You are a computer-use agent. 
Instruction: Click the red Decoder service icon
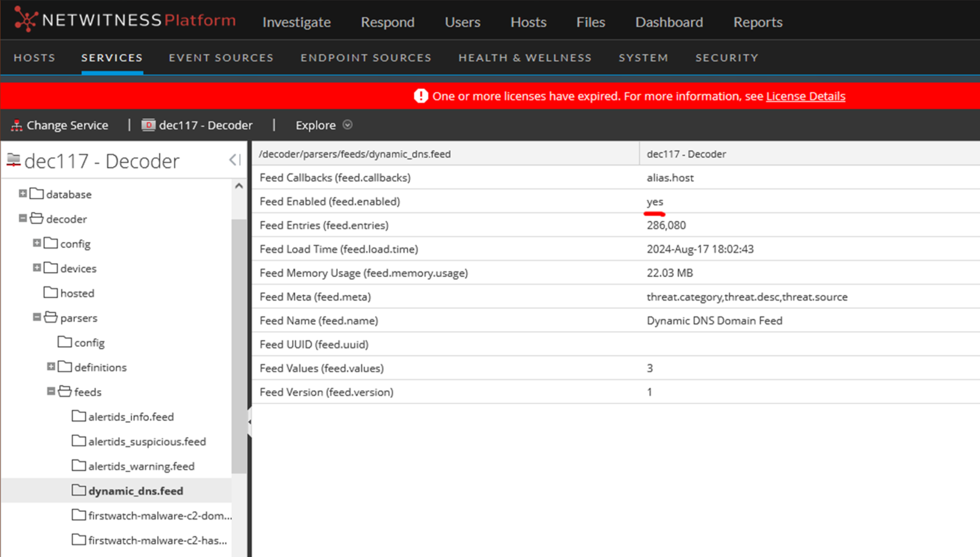148,125
